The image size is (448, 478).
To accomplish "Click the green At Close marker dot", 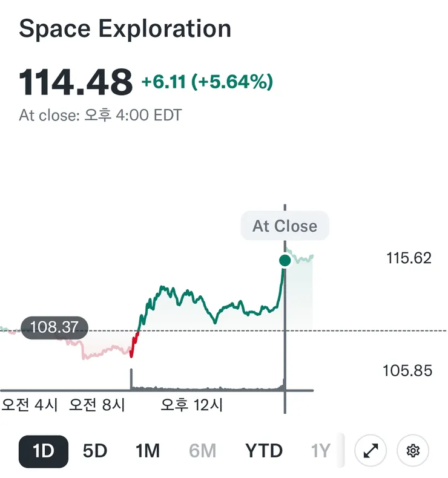I will coord(285,261).
